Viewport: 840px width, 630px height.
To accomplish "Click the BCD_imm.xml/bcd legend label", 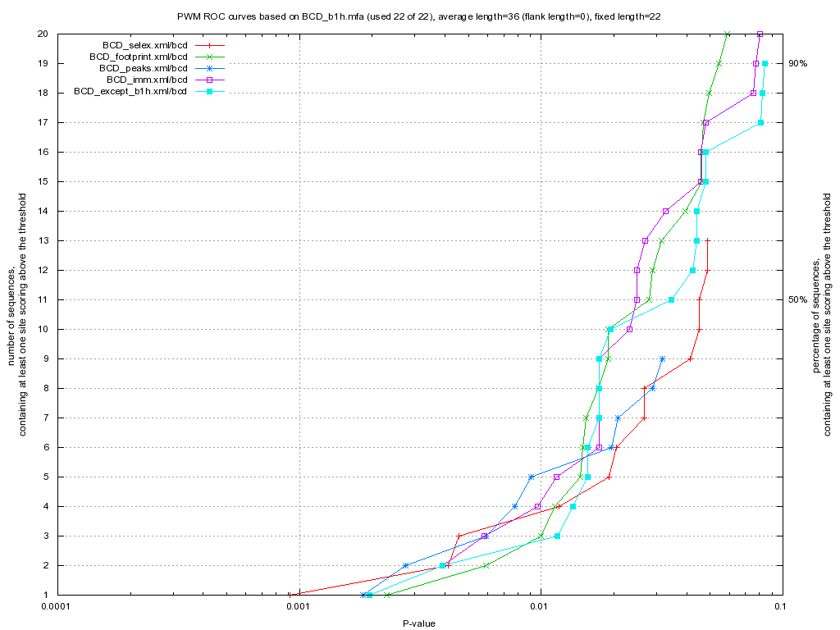I will click(x=147, y=80).
